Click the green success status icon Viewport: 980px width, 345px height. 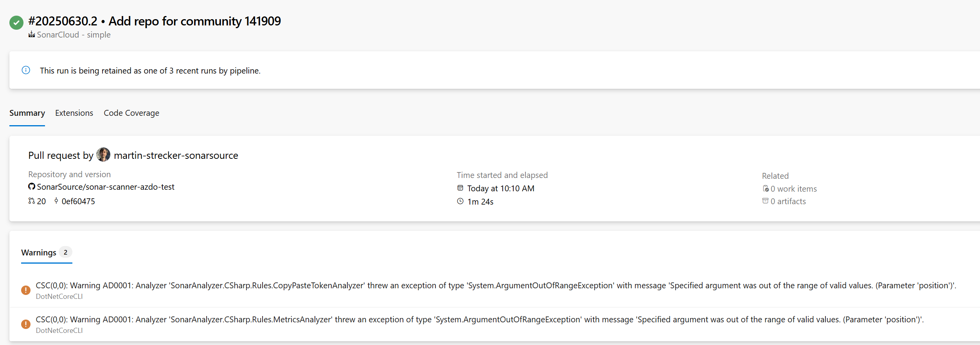click(x=16, y=23)
